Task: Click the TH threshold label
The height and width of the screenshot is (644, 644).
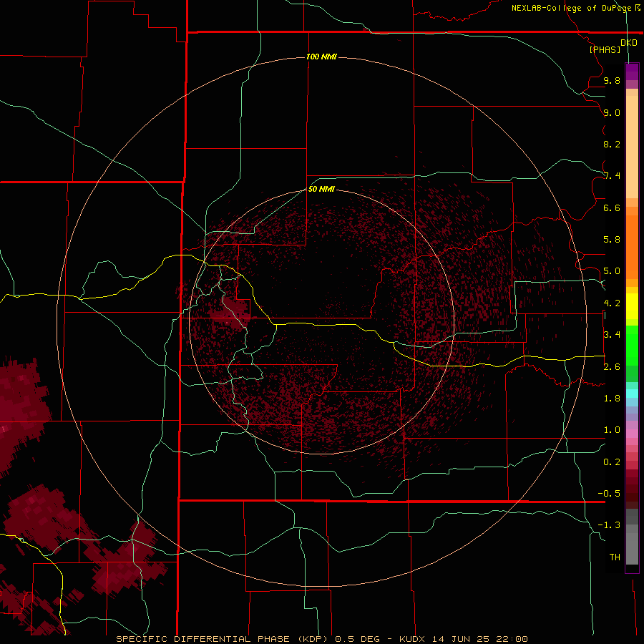Action: (615, 557)
